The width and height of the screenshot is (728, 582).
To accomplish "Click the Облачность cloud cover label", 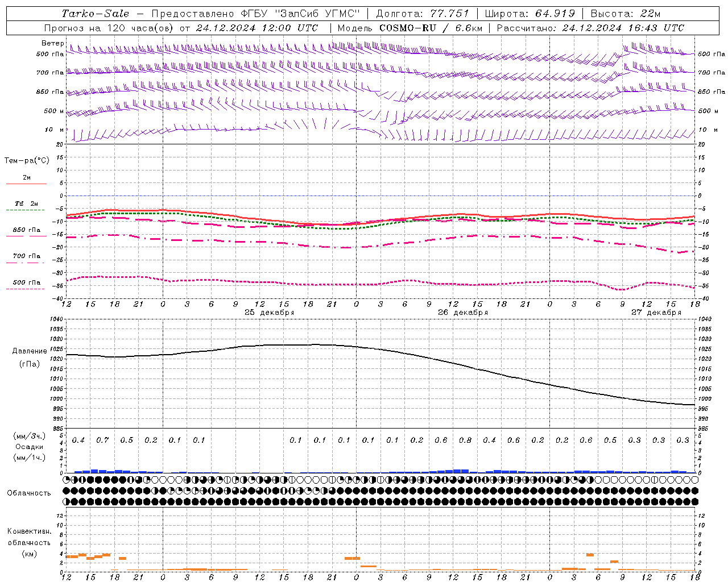I will click(29, 493).
